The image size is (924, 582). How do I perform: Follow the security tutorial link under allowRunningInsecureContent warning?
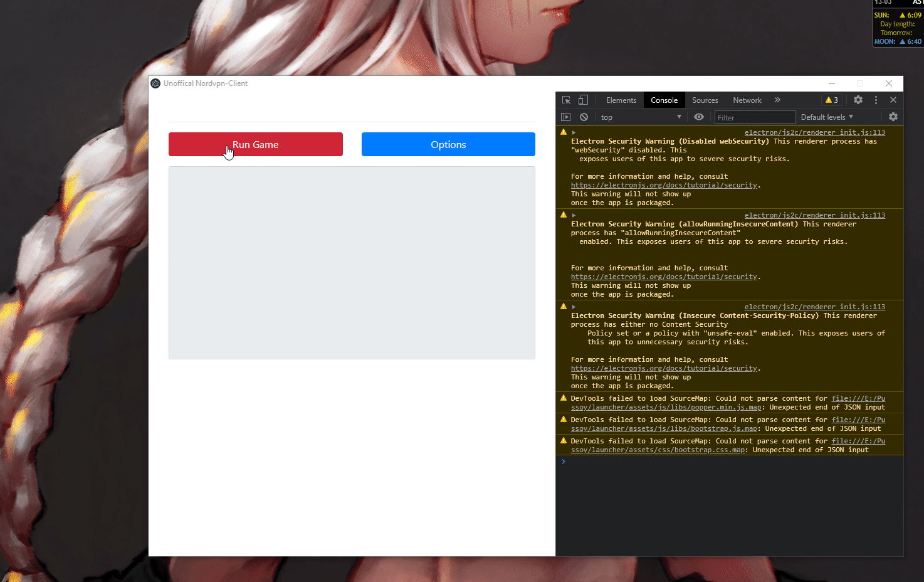coord(664,277)
